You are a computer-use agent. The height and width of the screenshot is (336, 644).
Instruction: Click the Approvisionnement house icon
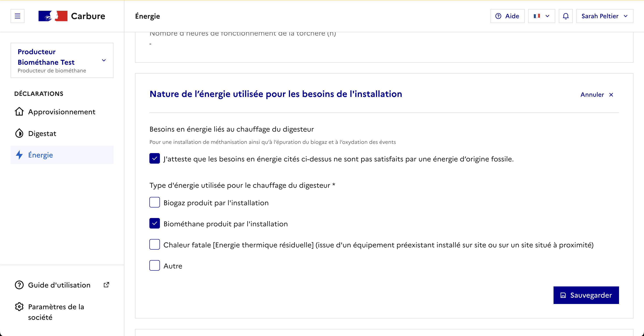[x=19, y=111]
